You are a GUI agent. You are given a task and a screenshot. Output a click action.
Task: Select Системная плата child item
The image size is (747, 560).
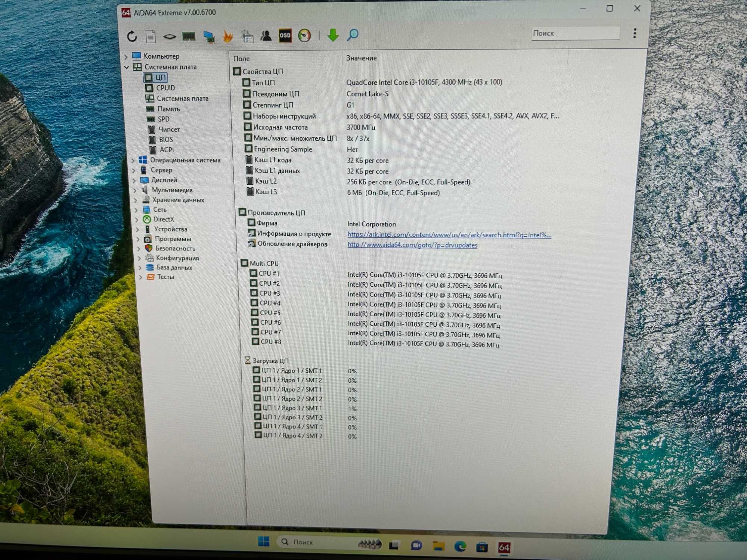tap(177, 99)
